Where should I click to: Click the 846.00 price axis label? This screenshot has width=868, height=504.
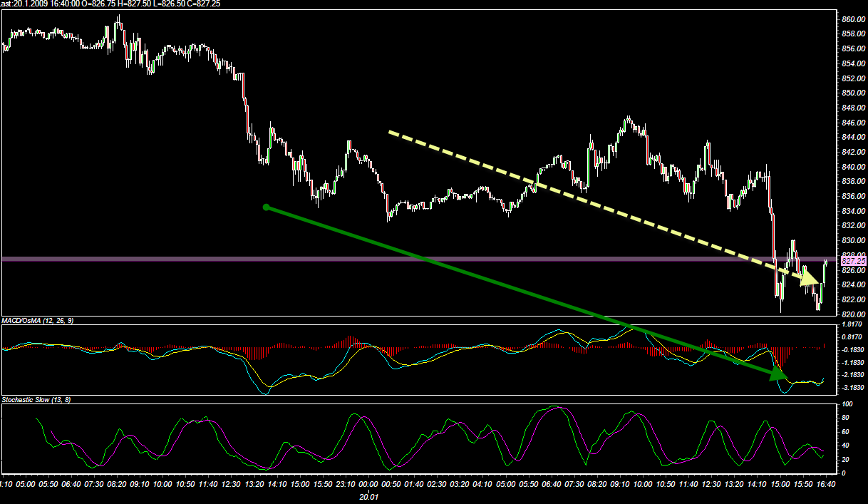852,123
